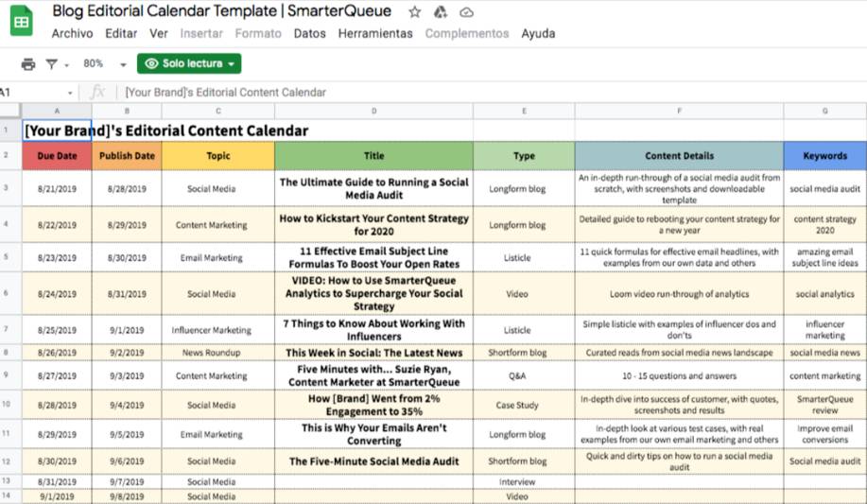
Task: Open the Herramientas menu
Action: pos(375,34)
